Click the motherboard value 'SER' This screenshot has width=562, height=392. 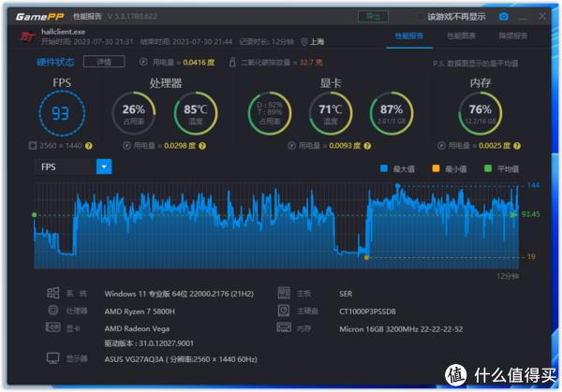click(x=346, y=294)
